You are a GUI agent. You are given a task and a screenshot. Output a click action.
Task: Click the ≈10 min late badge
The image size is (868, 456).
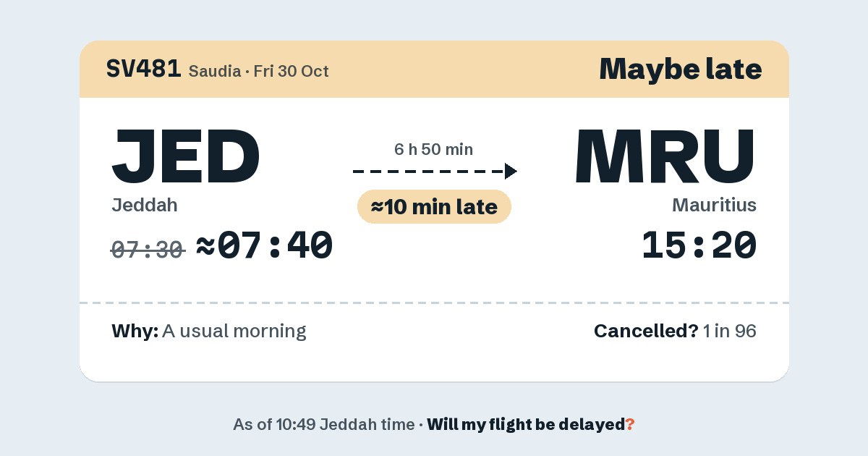pyautogui.click(x=434, y=207)
